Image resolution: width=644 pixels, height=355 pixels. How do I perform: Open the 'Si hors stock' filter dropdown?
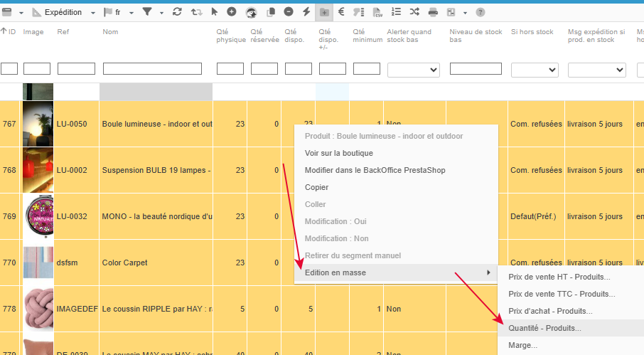click(535, 70)
